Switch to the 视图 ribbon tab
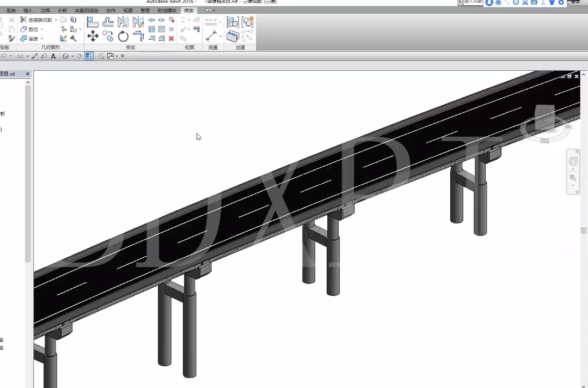This screenshot has width=588, height=388. coord(128,10)
